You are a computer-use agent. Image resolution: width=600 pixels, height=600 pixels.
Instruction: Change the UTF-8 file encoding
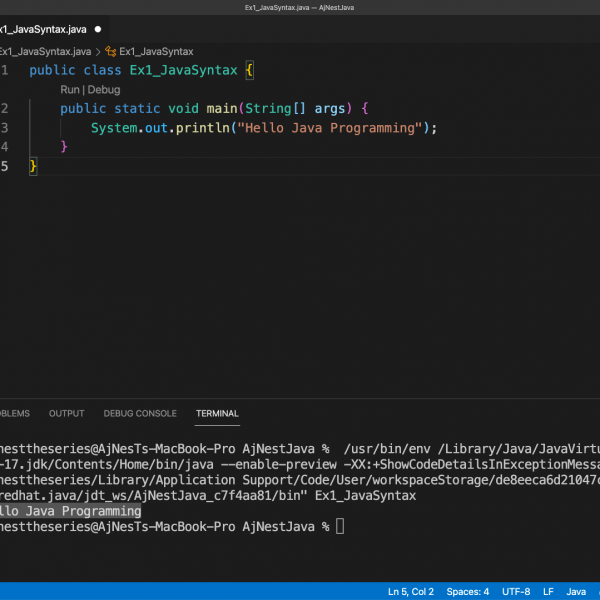pyautogui.click(x=516, y=592)
